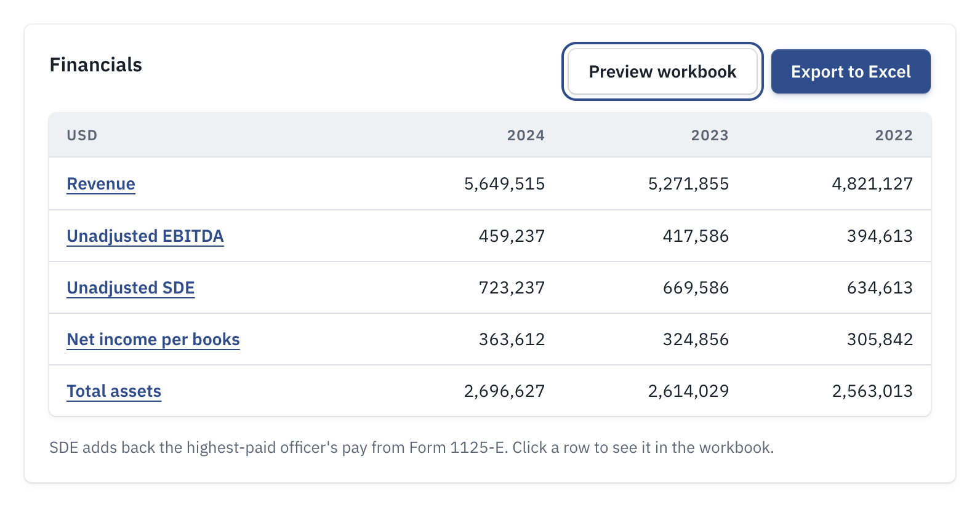Select the 2023 revenue value 5,271,855
This screenshot has height=507, width=980.
tap(689, 184)
